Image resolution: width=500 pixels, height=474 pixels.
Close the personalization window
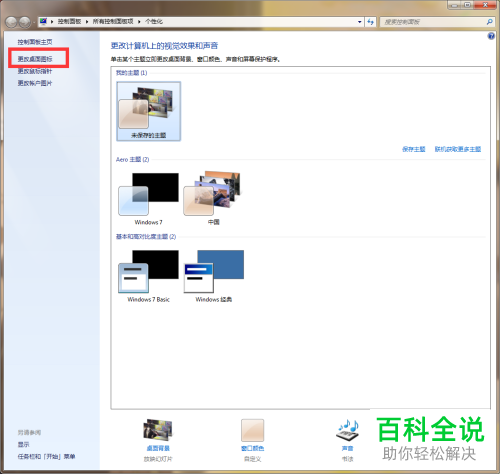coord(486,5)
